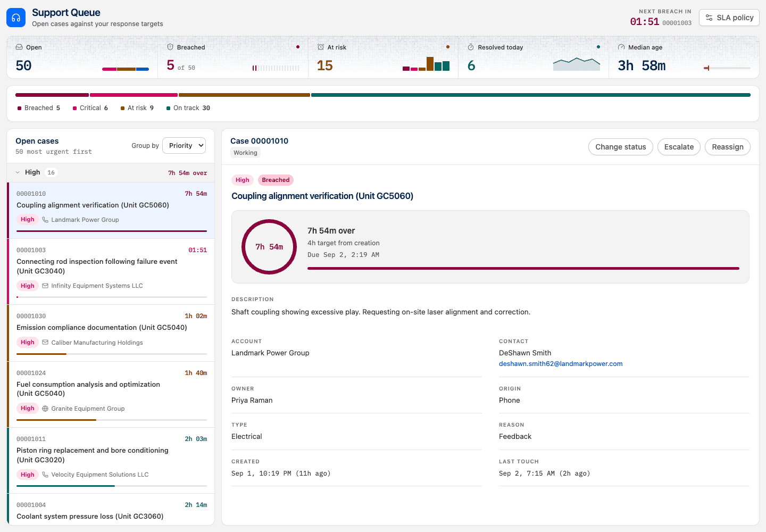Click the 01:51 timer on case 00001003

coord(197,250)
